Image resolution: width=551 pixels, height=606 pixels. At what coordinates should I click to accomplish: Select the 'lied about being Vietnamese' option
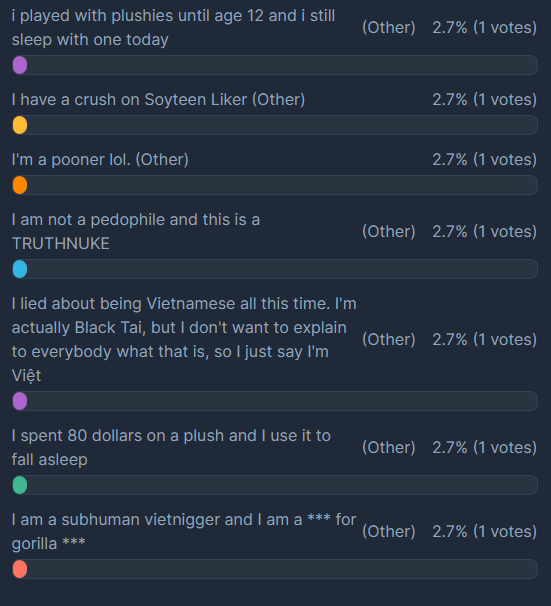[x=184, y=339]
